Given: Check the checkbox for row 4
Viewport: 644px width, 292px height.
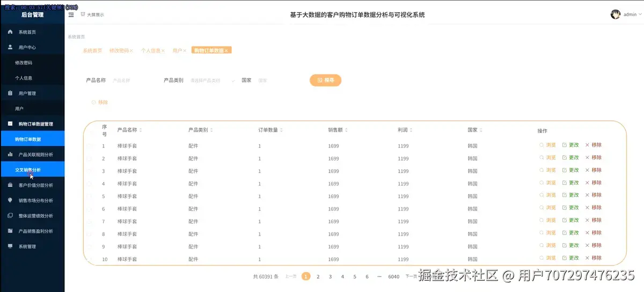Looking at the screenshot, I should (x=90, y=184).
